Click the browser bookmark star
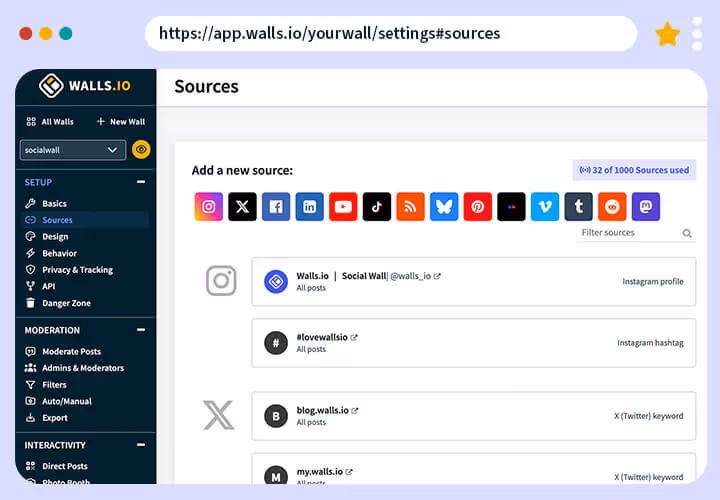This screenshot has width=720, height=500. point(667,34)
